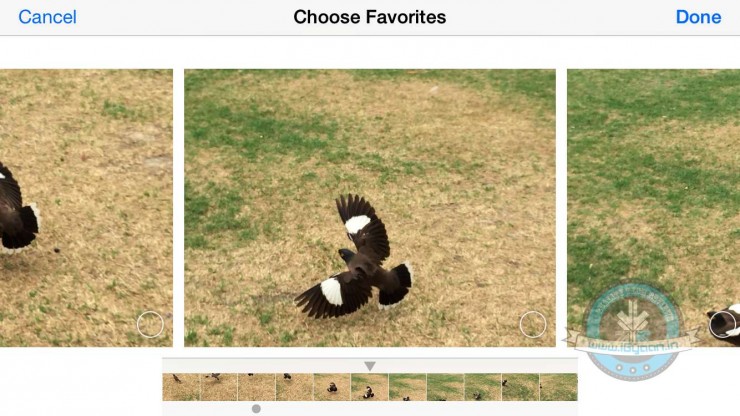Jump to the seventh filmstrip thumbnail
Image resolution: width=740 pixels, height=416 pixels.
click(408, 387)
